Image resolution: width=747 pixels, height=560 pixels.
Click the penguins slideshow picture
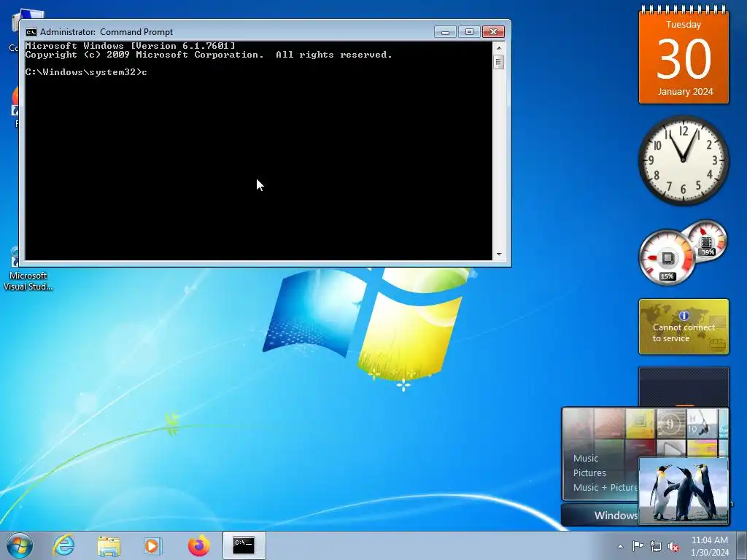click(x=683, y=491)
